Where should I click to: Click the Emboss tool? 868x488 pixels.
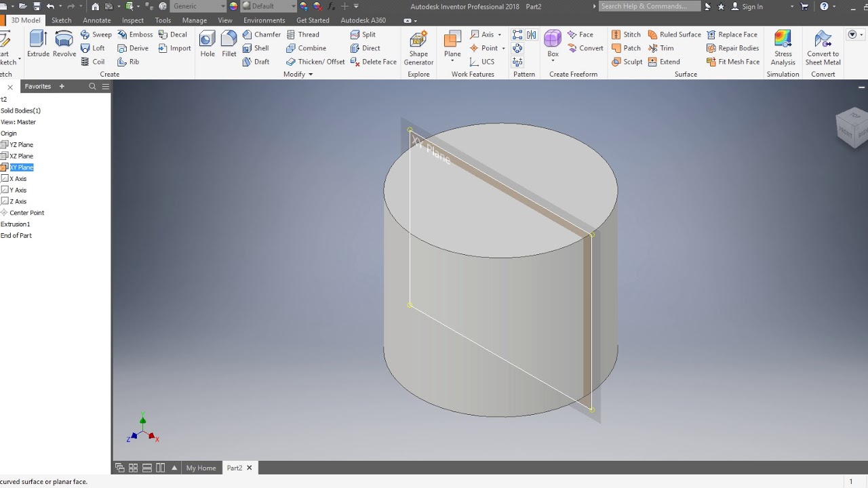135,35
